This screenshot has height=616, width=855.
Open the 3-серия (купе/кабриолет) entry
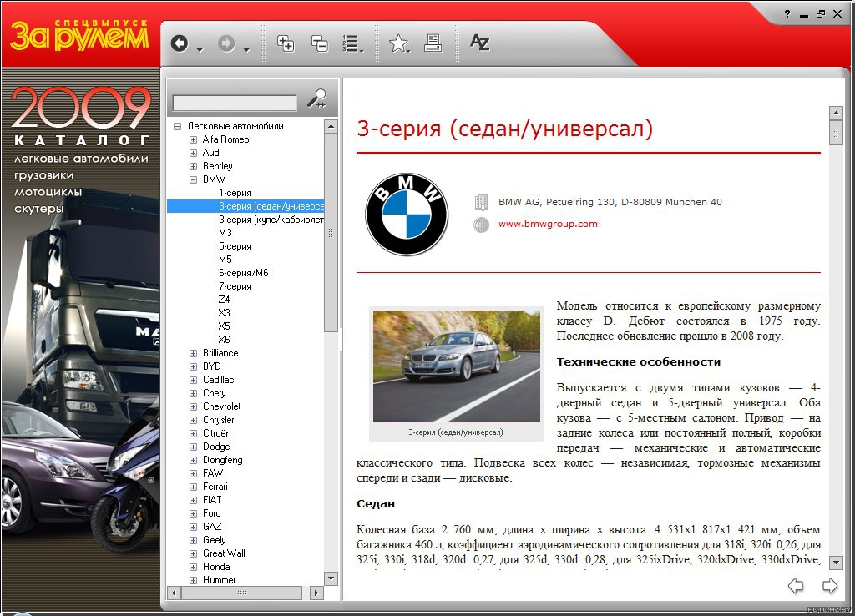271,220
